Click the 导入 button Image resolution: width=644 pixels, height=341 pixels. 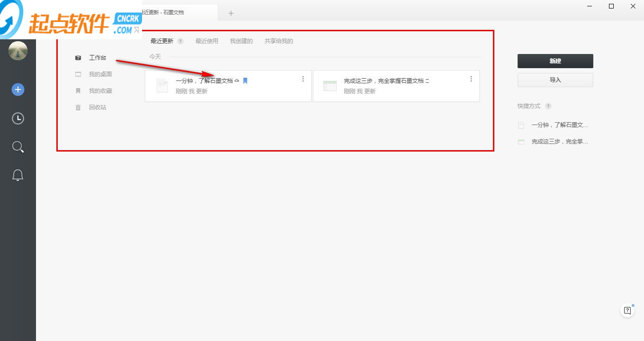tap(555, 80)
